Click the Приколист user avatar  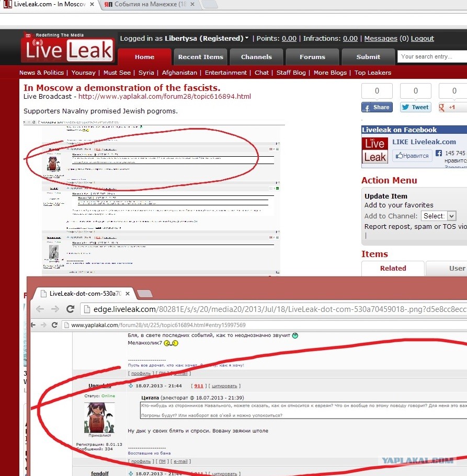point(99,417)
